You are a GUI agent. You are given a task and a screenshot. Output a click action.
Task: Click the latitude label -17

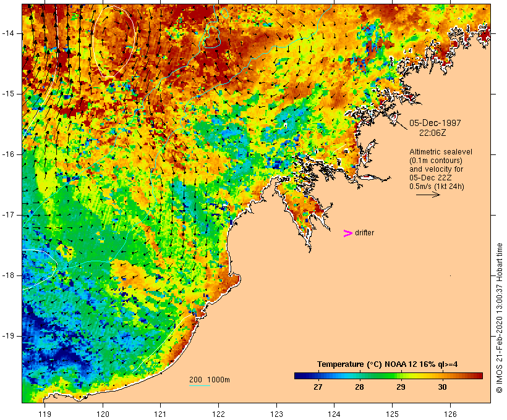[7, 215]
